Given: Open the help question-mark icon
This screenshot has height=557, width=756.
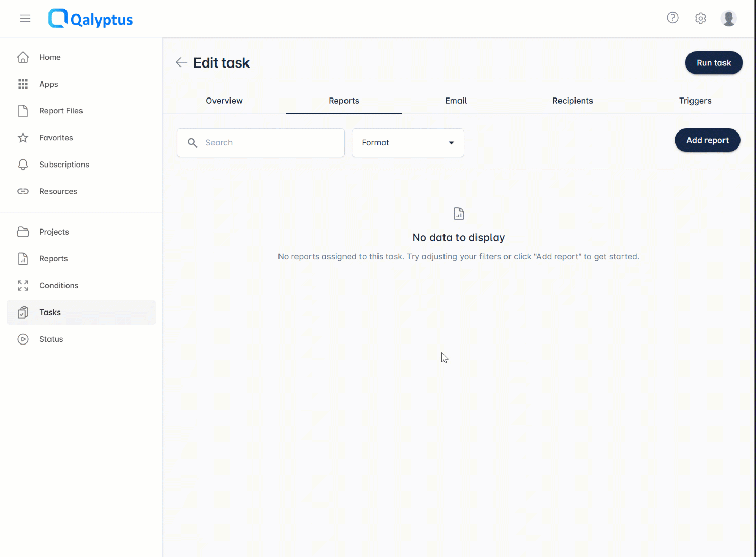Looking at the screenshot, I should [672, 18].
